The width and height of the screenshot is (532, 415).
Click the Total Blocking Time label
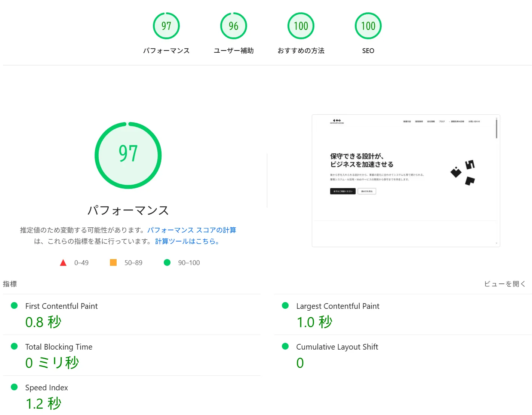(59, 347)
